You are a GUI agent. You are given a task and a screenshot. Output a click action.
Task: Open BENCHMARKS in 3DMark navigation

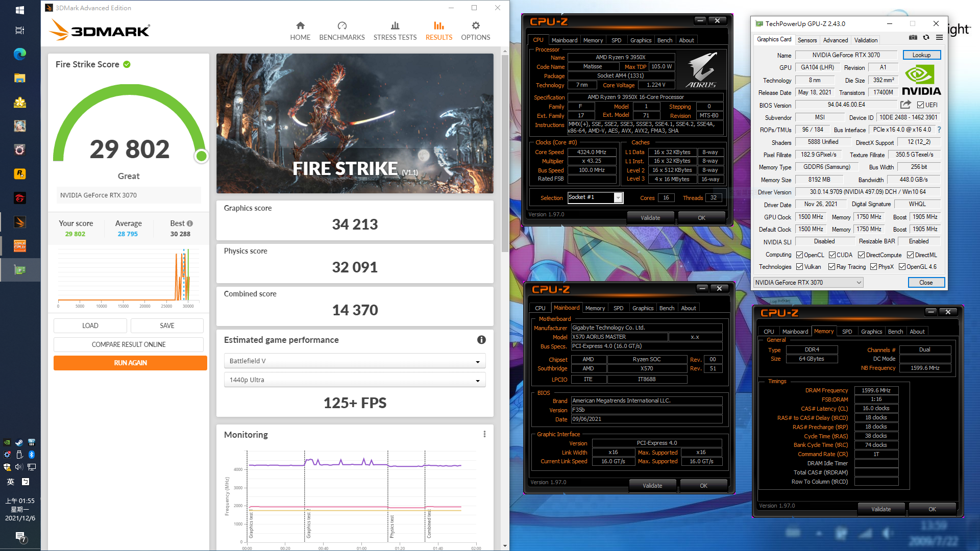pyautogui.click(x=342, y=31)
